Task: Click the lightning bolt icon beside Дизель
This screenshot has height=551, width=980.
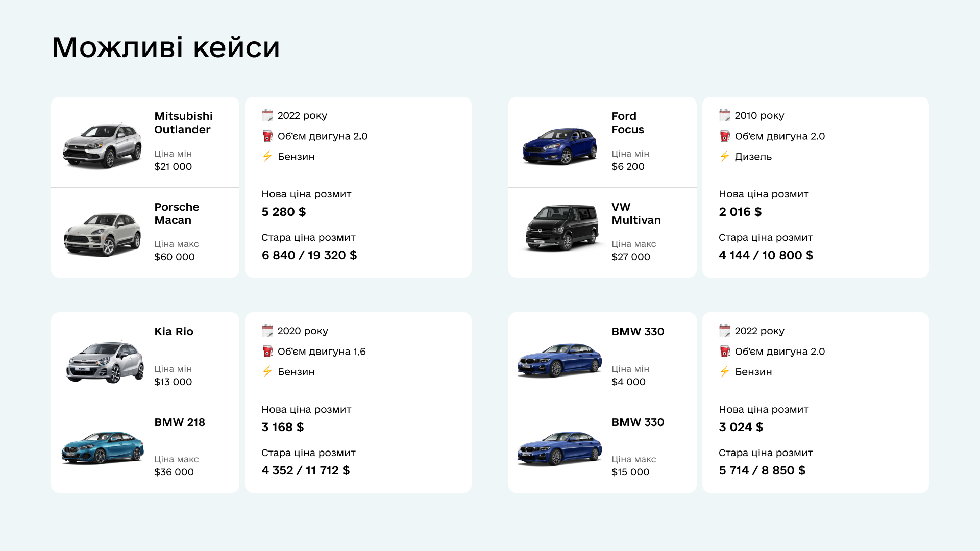Action: click(x=724, y=156)
